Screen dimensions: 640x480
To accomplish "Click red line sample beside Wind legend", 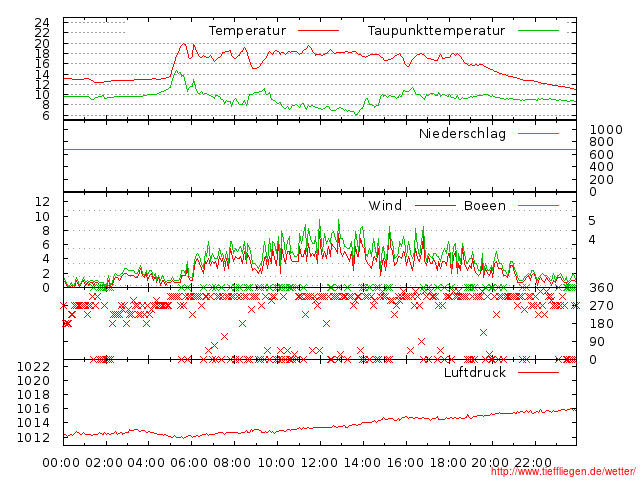I will 435,206.
